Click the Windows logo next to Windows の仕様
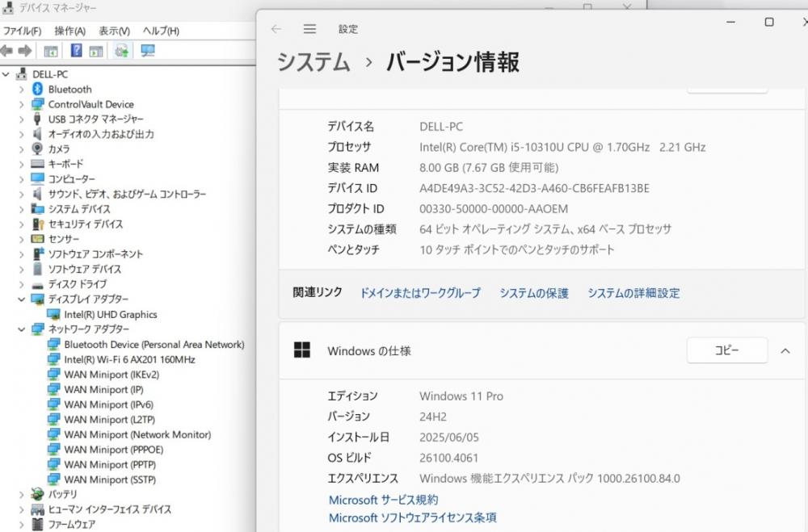Image resolution: width=808 pixels, height=532 pixels. point(302,350)
